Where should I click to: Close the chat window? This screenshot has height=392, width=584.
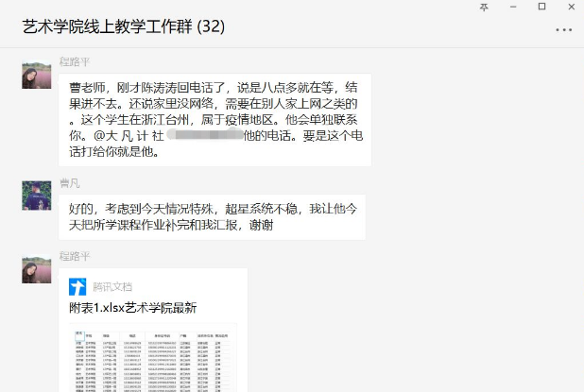[x=570, y=7]
